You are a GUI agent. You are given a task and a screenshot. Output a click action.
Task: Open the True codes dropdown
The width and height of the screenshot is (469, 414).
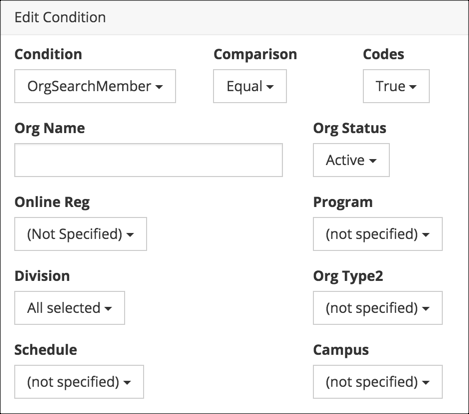(x=396, y=86)
